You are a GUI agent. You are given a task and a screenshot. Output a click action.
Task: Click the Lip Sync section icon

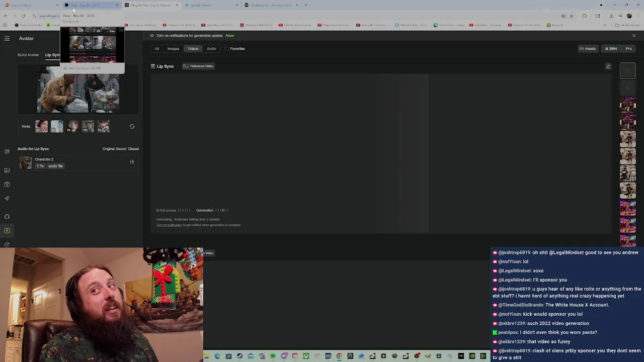click(153, 66)
